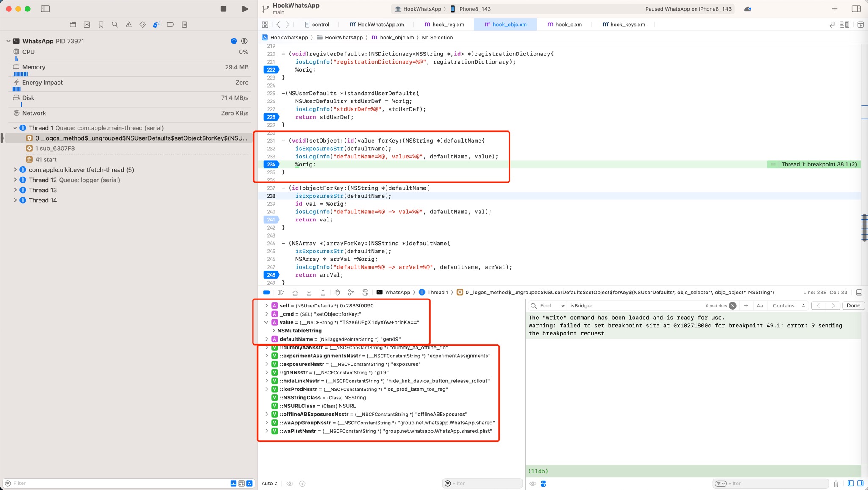Expand com.apple.uikit.eventfetch-thread row
The height and width of the screenshot is (490, 868).
tap(15, 170)
